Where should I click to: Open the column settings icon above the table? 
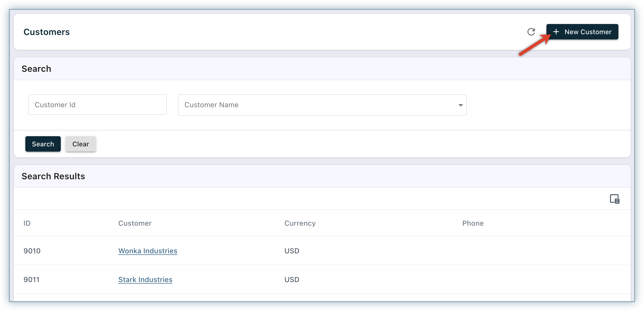(x=615, y=199)
